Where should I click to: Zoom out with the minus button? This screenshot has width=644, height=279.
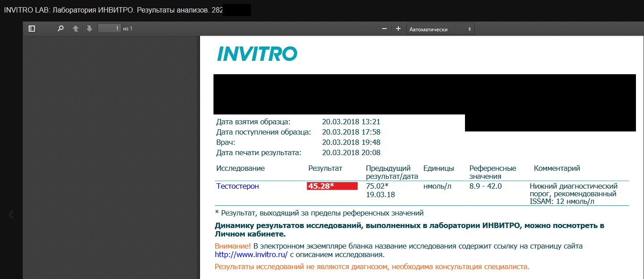[x=384, y=29]
